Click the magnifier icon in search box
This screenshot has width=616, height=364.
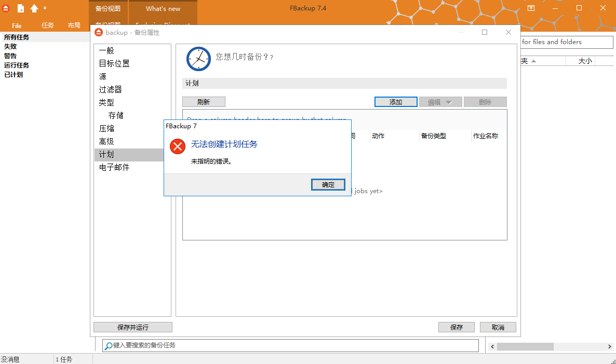109,346
